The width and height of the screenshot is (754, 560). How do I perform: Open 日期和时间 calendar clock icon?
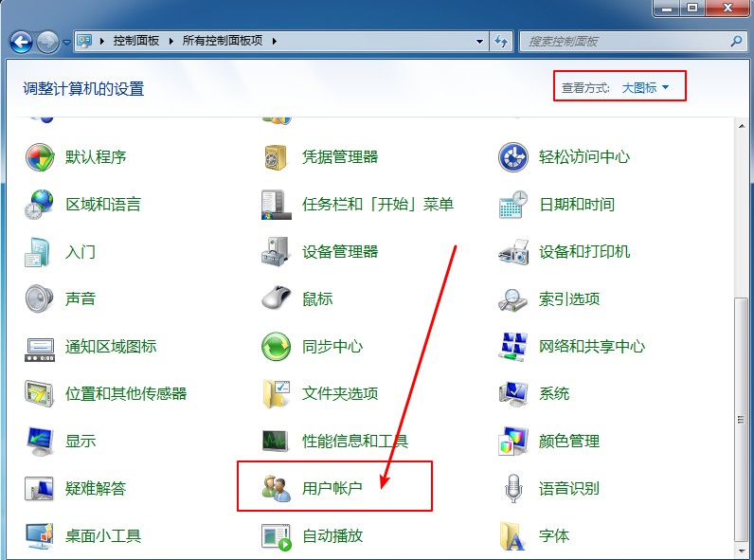tap(512, 205)
